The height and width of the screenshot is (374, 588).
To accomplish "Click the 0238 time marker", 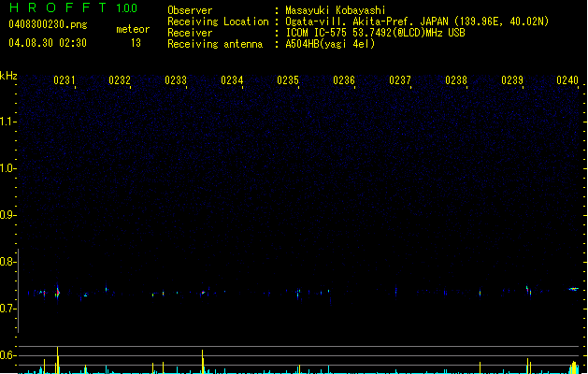I will [x=456, y=80].
